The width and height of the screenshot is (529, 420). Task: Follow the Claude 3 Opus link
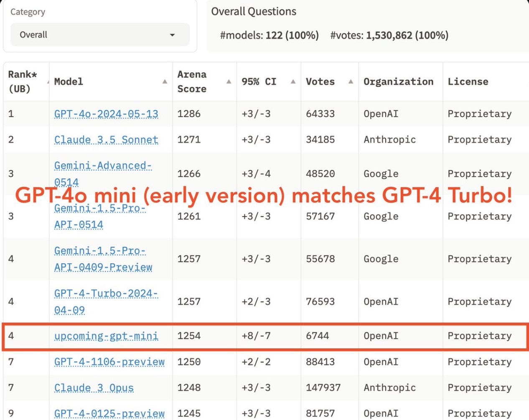[x=94, y=388]
